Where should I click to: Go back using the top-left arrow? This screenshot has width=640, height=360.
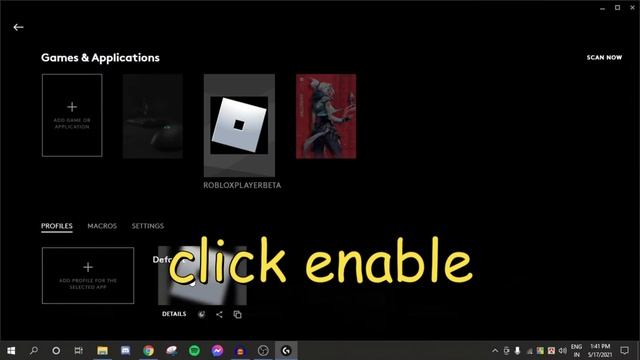[18, 27]
